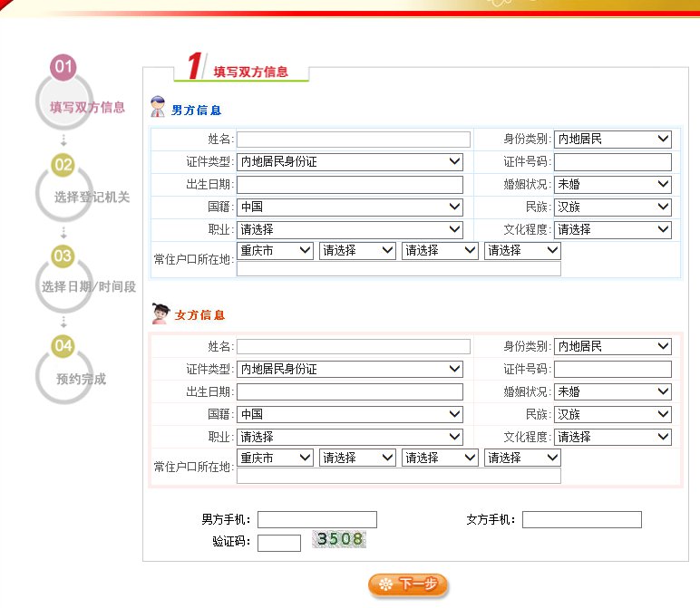Click step 03 选择日期/时间段 circle
The height and width of the screenshot is (608, 700).
click(x=64, y=278)
